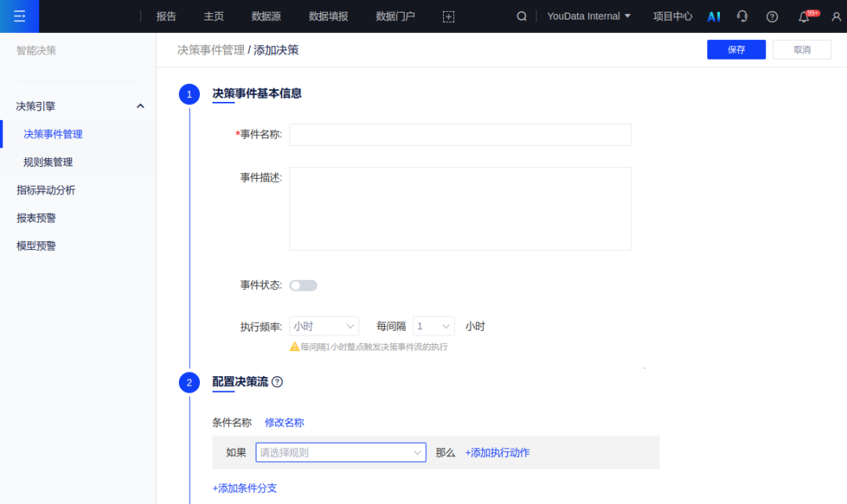Click the blue 保存 button
Image resolution: width=847 pixels, height=504 pixels.
click(736, 49)
